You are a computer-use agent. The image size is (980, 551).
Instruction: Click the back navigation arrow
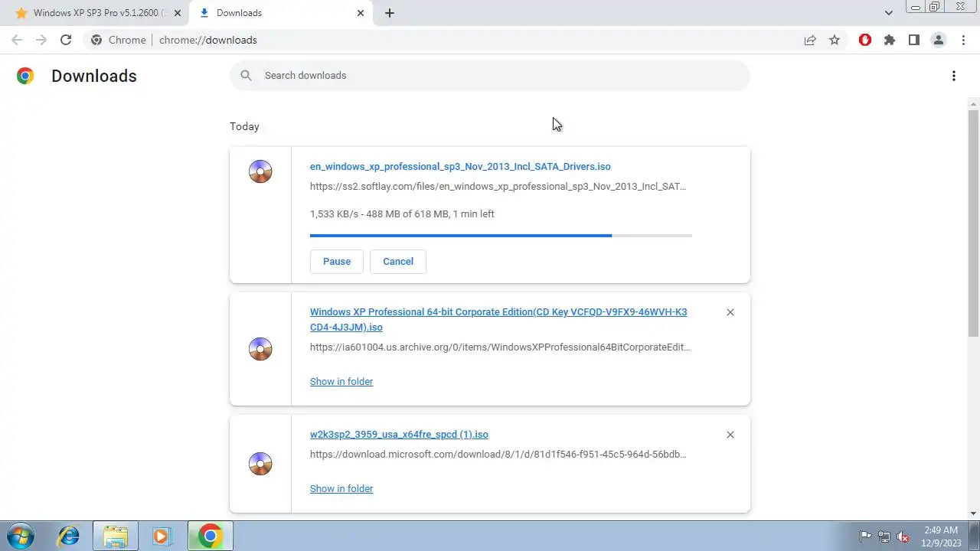[17, 40]
